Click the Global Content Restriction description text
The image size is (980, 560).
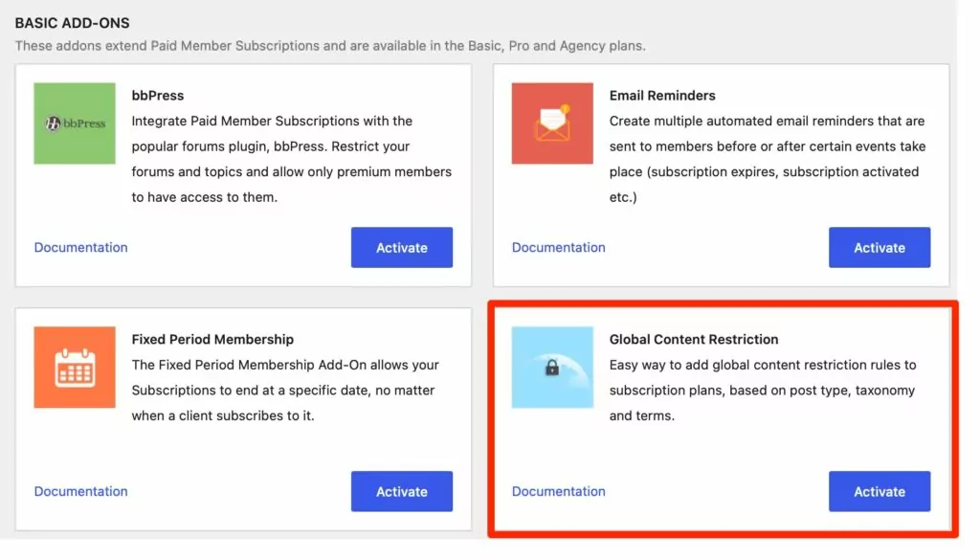(763, 390)
